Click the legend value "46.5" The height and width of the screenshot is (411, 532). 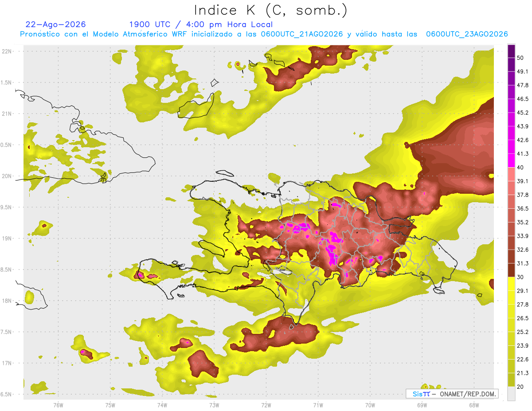pyautogui.click(x=523, y=99)
